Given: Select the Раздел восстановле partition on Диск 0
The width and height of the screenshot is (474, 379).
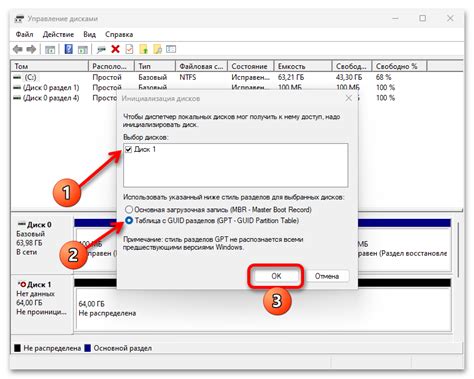Looking at the screenshot, I should pos(404,249).
